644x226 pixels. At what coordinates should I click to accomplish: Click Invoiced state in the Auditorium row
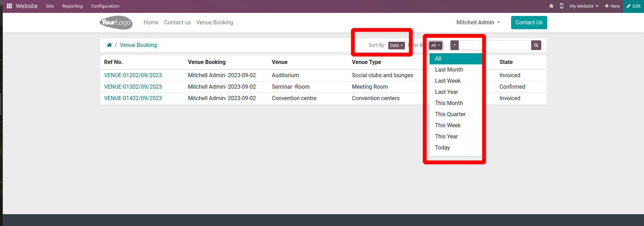pos(510,75)
